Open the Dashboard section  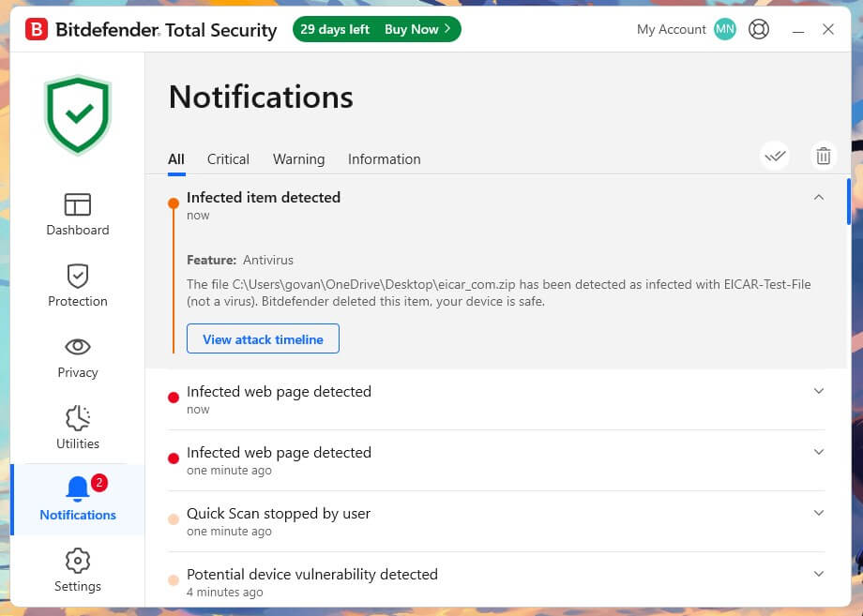[78, 215]
